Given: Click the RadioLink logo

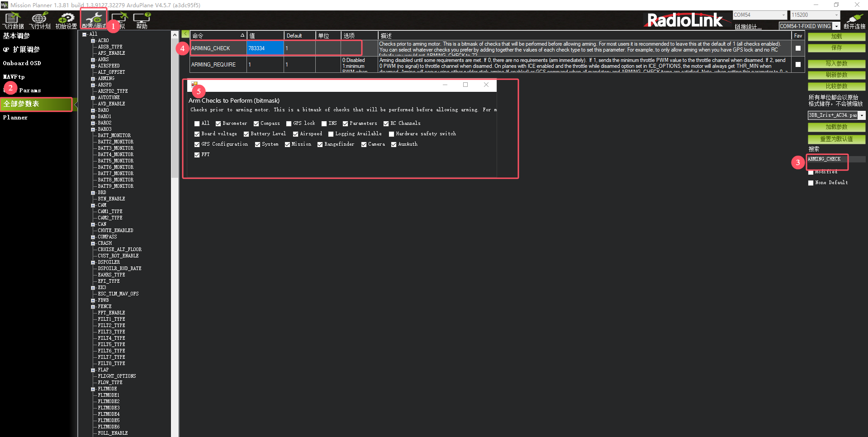Looking at the screenshot, I should 685,20.
